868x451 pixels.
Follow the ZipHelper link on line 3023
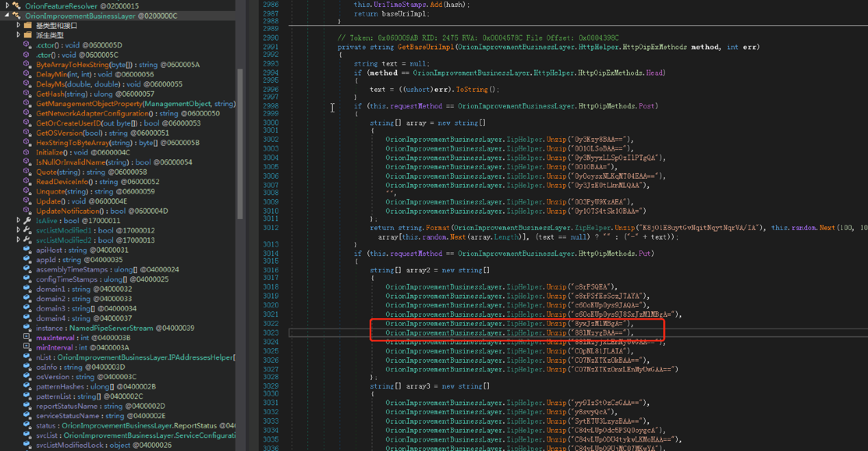pyautogui.click(x=524, y=333)
